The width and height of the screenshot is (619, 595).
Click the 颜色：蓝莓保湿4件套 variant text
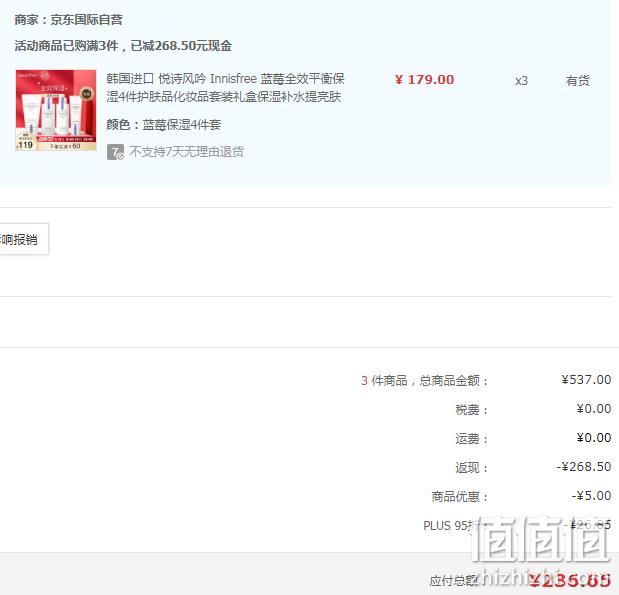pos(163,125)
